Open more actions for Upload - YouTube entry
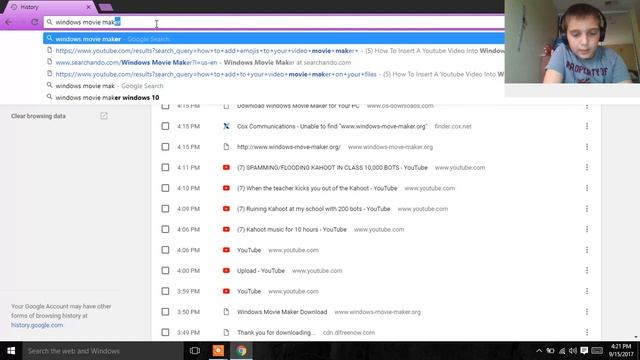 pyautogui.click(x=587, y=270)
